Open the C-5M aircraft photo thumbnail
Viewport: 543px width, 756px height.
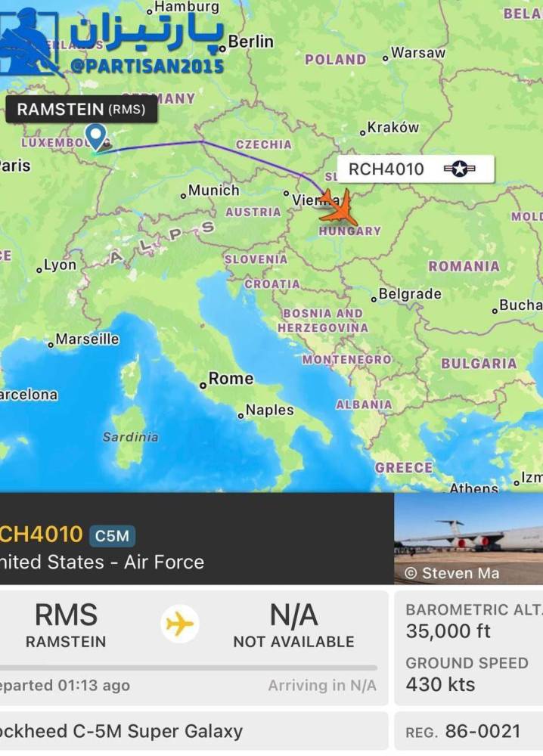[469, 538]
